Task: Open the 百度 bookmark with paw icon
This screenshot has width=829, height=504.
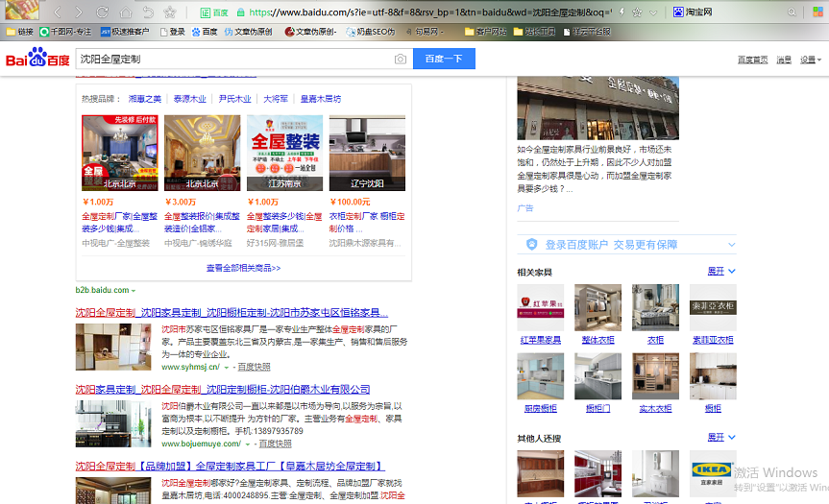Action: coord(205,32)
